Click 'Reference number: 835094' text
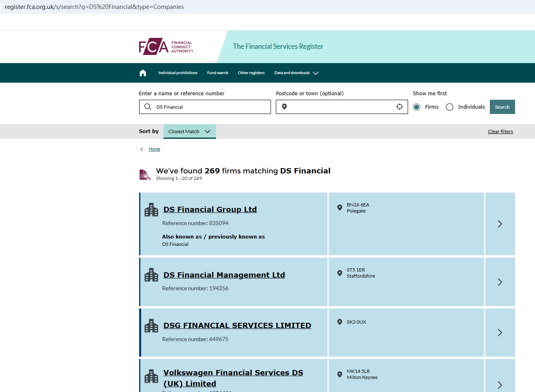Viewport: 535px width, 392px height. (x=195, y=223)
